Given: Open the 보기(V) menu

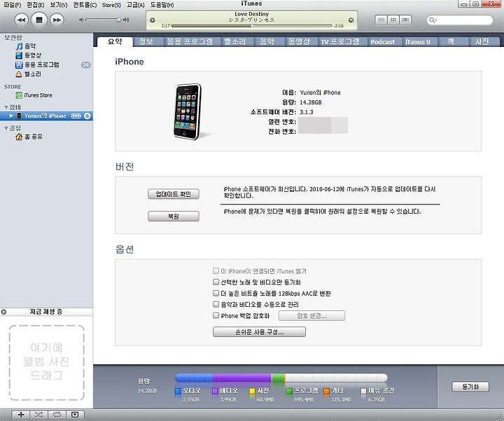Looking at the screenshot, I should click(x=59, y=5).
